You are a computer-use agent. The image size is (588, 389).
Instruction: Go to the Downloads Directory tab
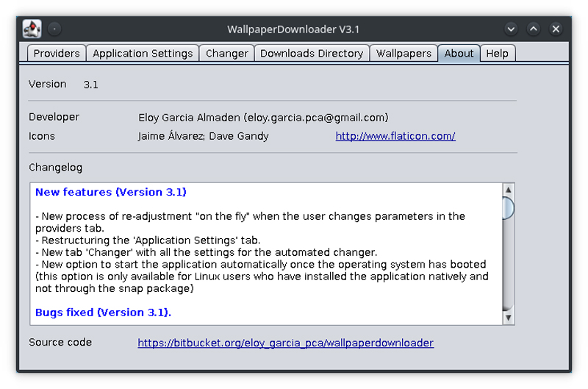pos(312,53)
